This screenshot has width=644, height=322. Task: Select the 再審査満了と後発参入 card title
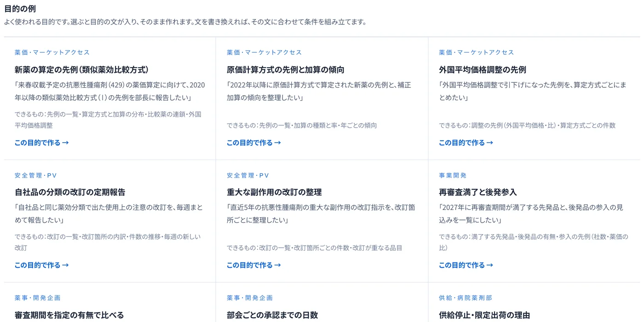(x=477, y=192)
